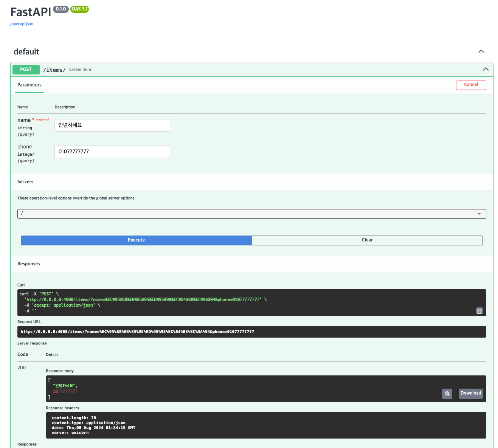This screenshot has height=448, width=498.
Task: Click the Curl label
Action: [21, 285]
